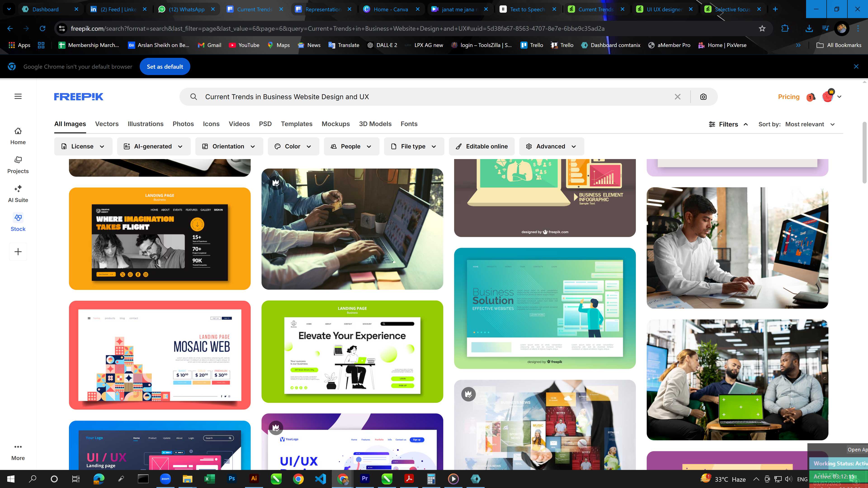Dismiss the default browser notification bar
The height and width of the screenshot is (488, 868).
click(856, 66)
